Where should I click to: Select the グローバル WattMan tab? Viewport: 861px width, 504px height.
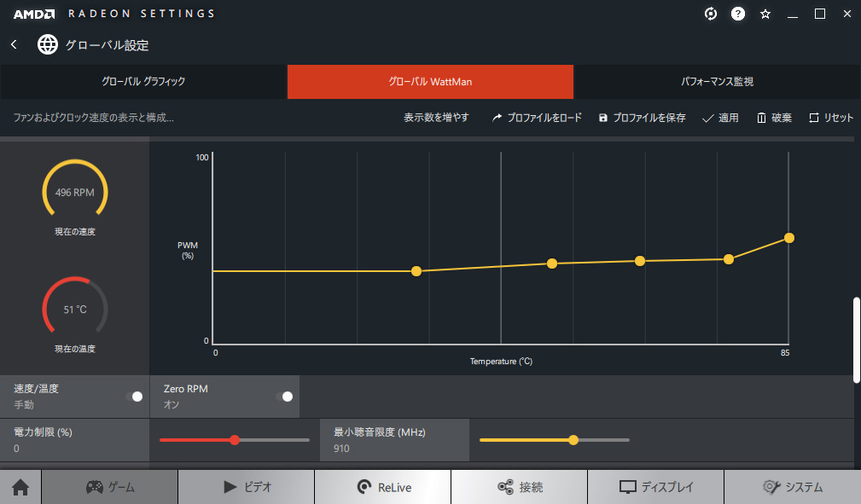(x=430, y=82)
